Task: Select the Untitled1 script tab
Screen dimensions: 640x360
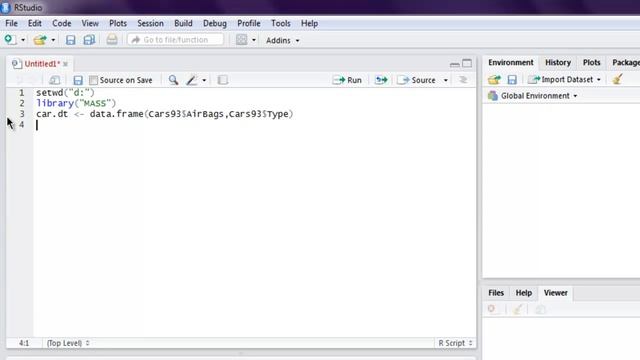Action: [42, 64]
